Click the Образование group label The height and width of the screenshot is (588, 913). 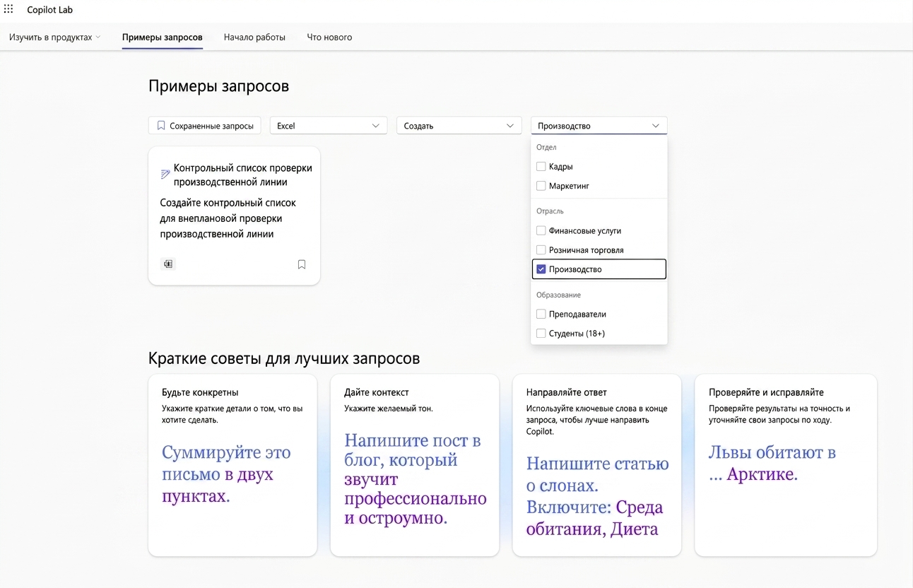tap(558, 295)
